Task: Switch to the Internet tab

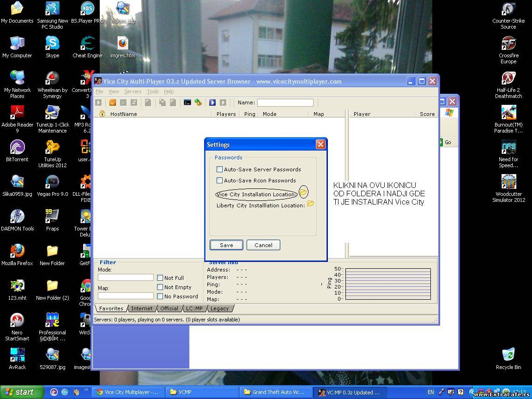Action: coord(142,308)
